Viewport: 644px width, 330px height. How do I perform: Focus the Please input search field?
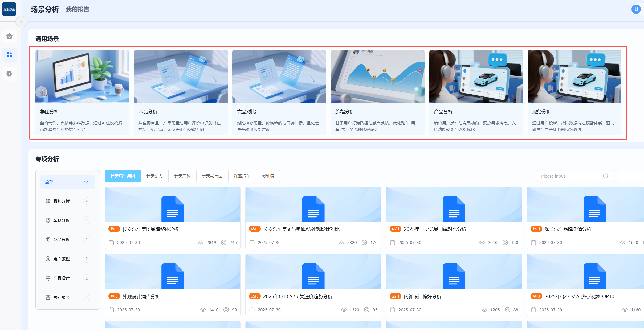coord(575,176)
